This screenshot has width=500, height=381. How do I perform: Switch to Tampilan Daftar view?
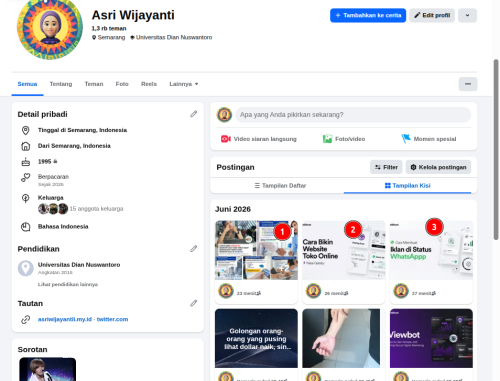point(280,186)
